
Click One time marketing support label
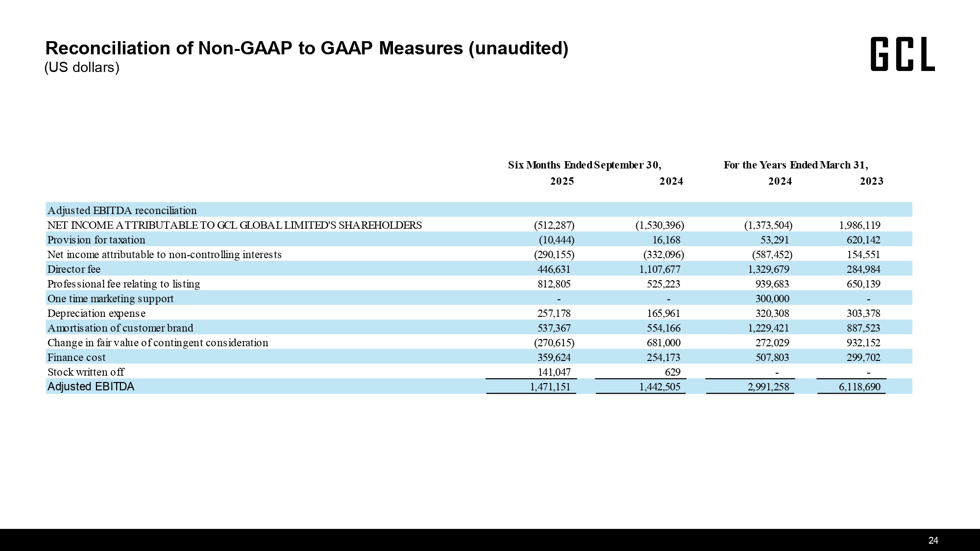click(110, 299)
